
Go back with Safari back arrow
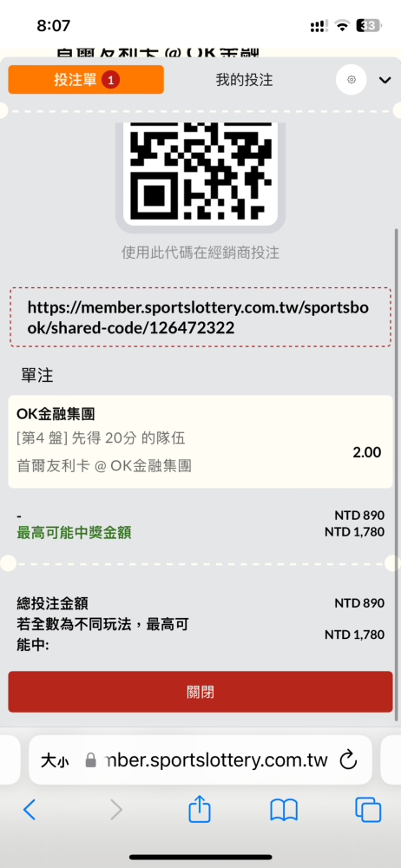click(x=29, y=810)
